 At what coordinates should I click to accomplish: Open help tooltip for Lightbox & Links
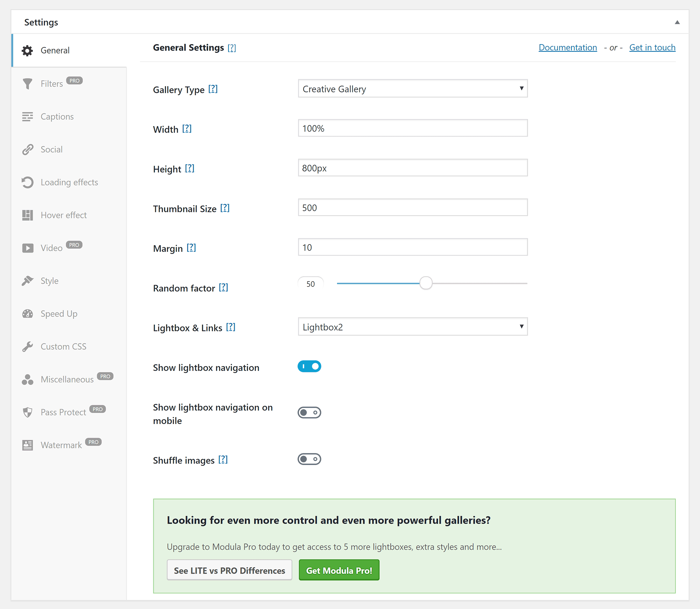click(x=231, y=327)
